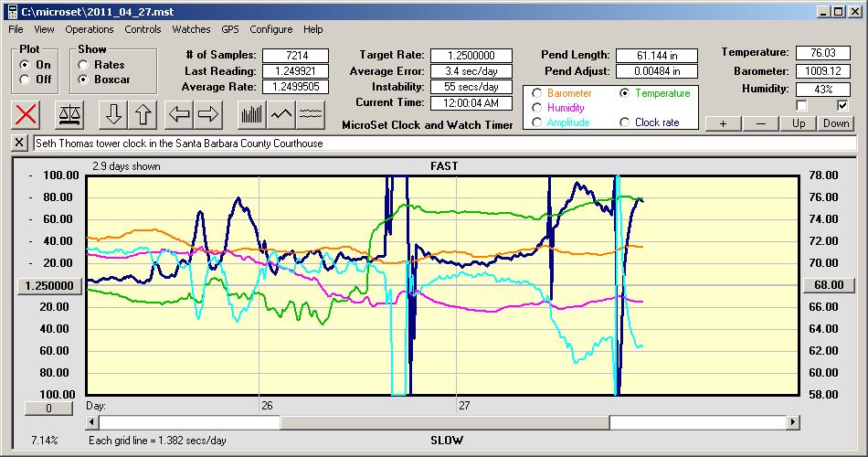Click the # of Samples field 7214
This screenshot has height=457, width=868.
point(296,56)
